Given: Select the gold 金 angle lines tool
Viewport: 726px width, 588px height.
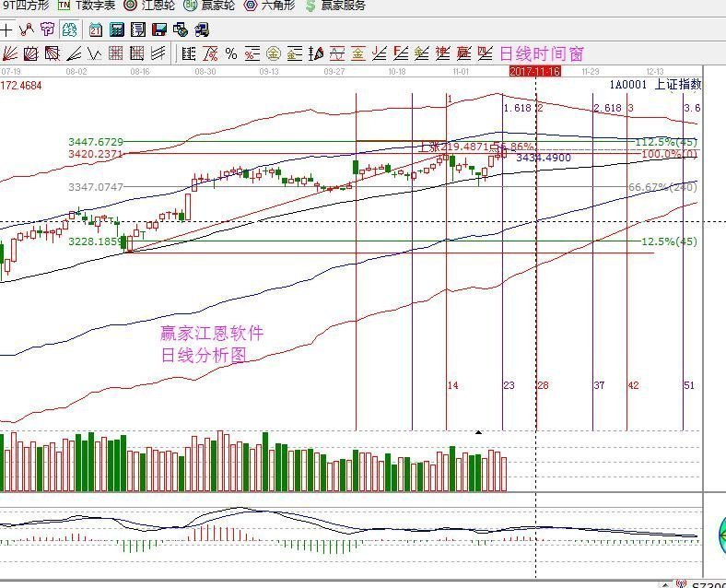Looking at the screenshot, I should tap(421, 53).
